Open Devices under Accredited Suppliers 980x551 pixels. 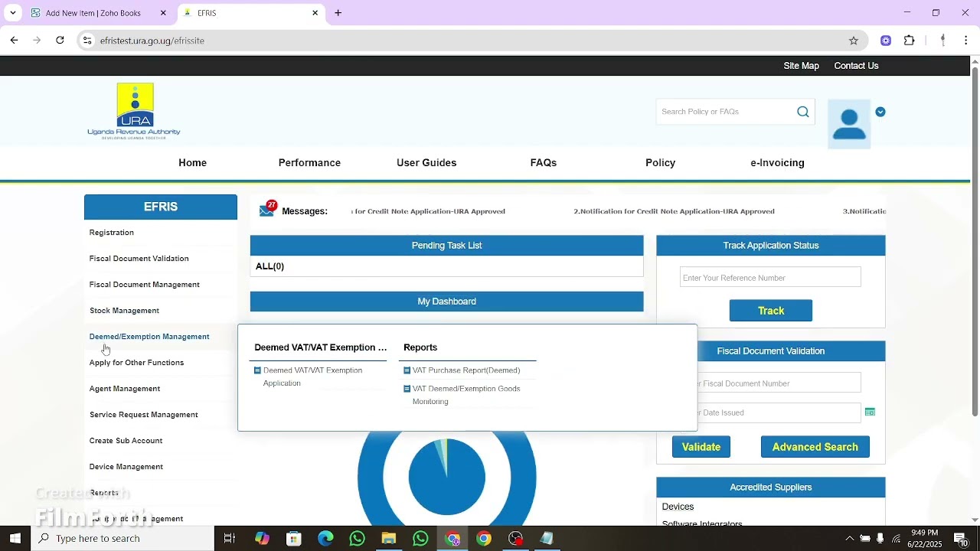click(678, 507)
